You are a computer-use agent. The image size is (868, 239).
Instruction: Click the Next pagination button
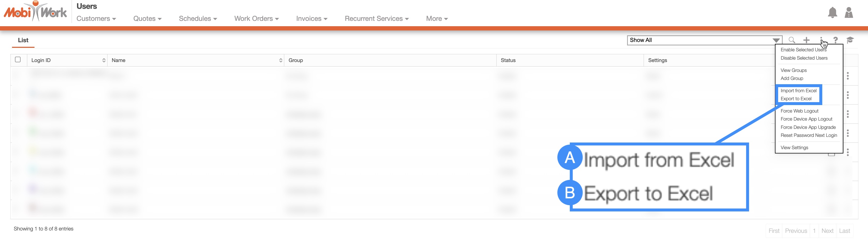coord(827,231)
